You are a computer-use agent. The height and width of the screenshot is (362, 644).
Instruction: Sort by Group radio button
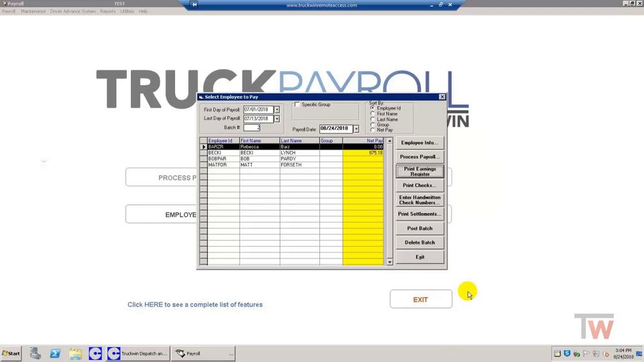(x=372, y=125)
